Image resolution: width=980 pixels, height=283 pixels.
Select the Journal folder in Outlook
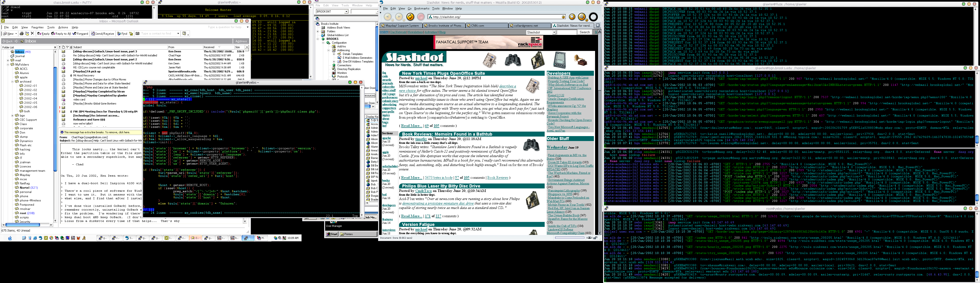(x=17, y=56)
